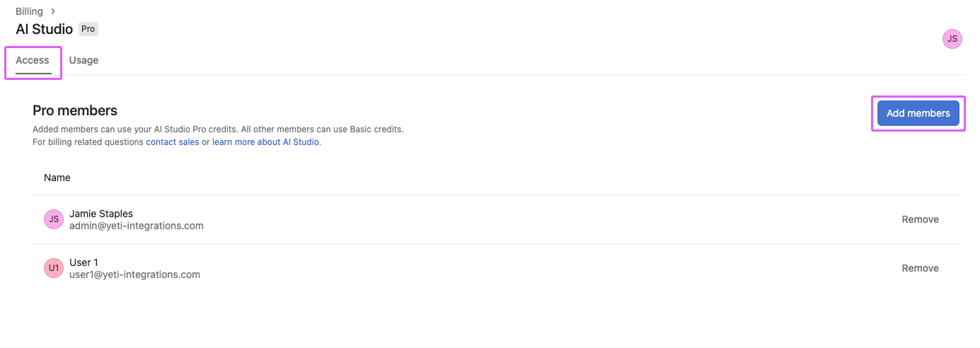
Task: Remove User 1 from Pro members
Action: [920, 268]
